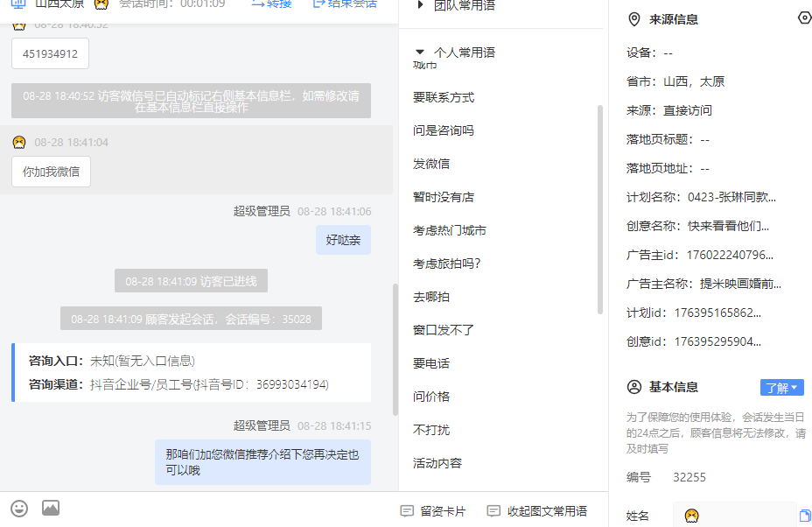Click the 基本信息 section heading
The width and height of the screenshot is (812, 527).
tap(674, 387)
